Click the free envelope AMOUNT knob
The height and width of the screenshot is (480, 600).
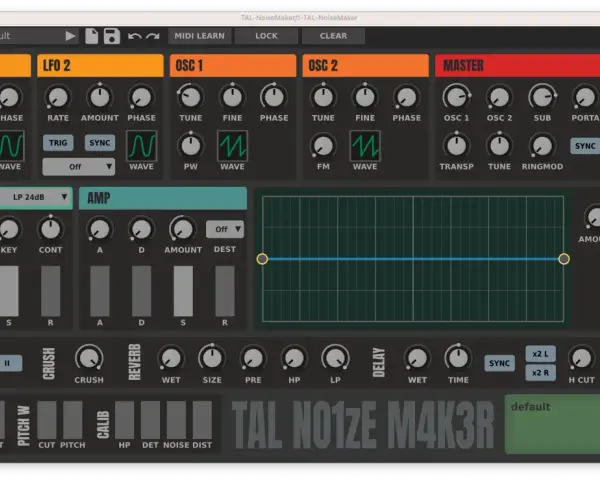click(183, 229)
